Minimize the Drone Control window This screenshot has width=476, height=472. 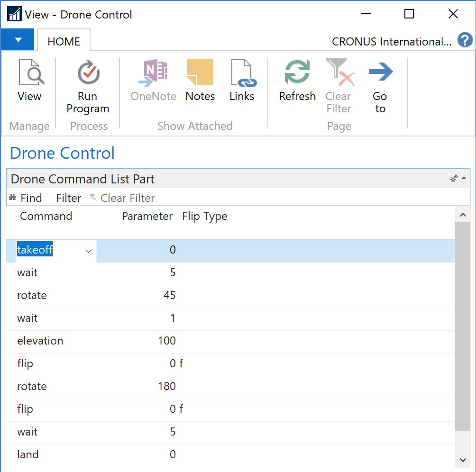click(366, 14)
